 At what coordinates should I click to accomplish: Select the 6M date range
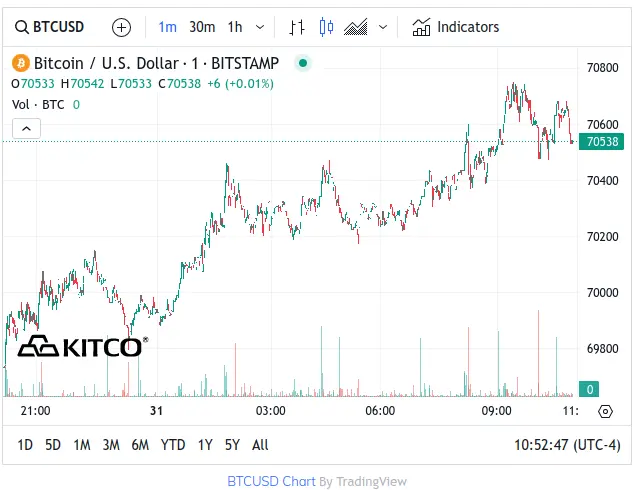coord(140,445)
